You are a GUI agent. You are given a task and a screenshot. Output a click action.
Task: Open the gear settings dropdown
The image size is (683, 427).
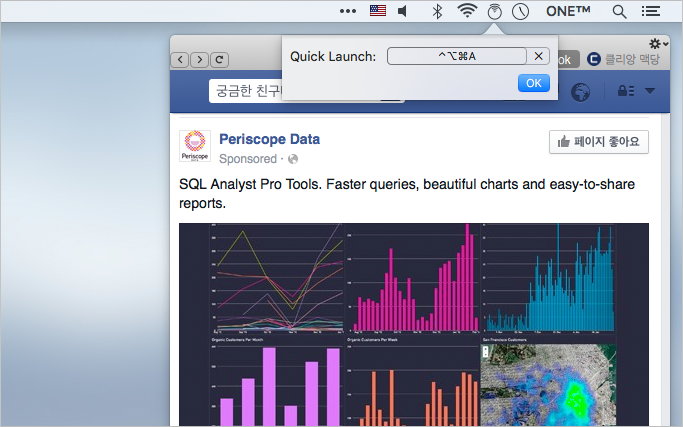658,44
